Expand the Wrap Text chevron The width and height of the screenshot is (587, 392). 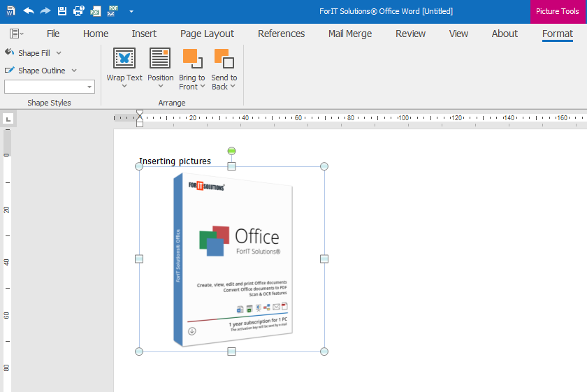[x=124, y=86]
